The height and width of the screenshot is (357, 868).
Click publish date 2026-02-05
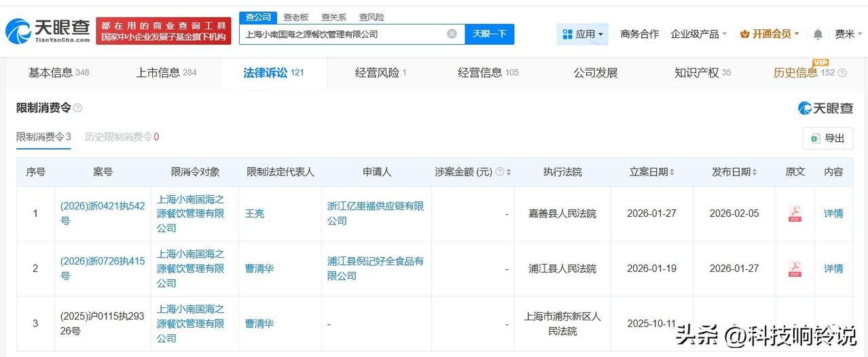[734, 214]
